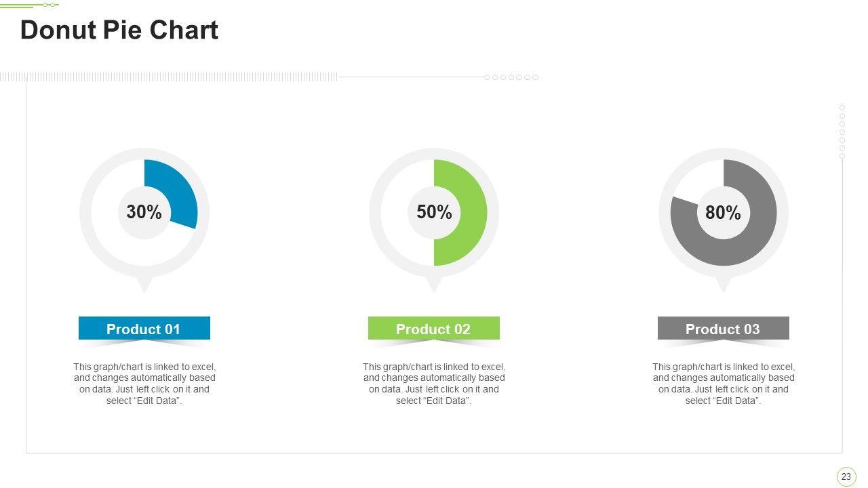Screen dimensions: 868x488
Task: Click the Product 02 green label
Action: [433, 329]
